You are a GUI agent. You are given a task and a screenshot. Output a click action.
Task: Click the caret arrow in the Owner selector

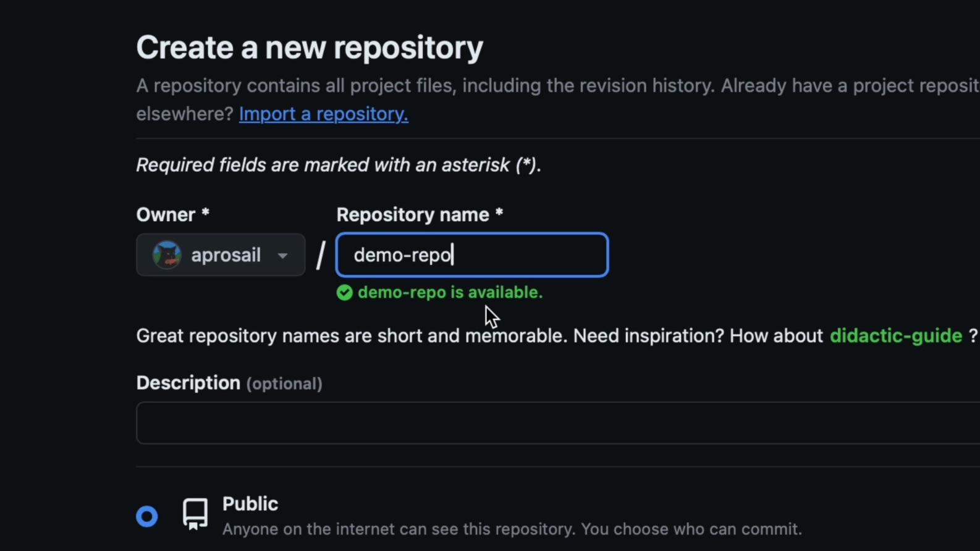282,256
